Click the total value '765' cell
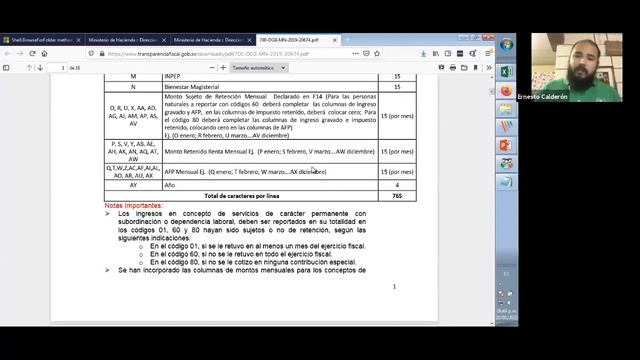The image size is (640, 360). 397,196
